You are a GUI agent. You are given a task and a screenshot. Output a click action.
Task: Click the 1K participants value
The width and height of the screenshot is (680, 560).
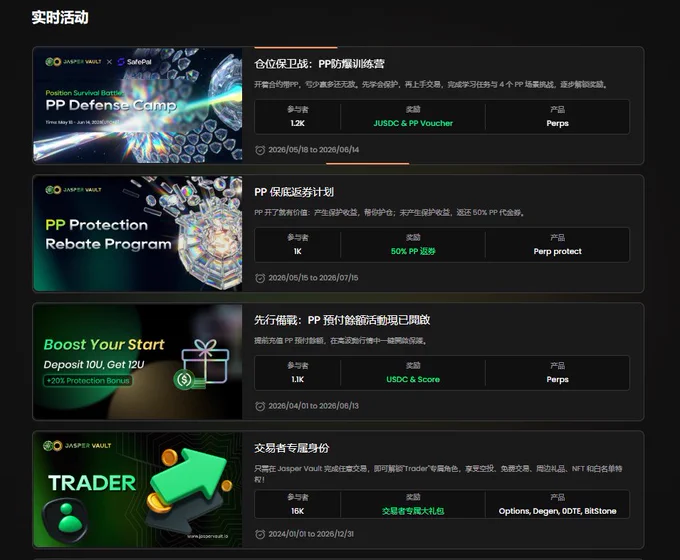point(298,251)
